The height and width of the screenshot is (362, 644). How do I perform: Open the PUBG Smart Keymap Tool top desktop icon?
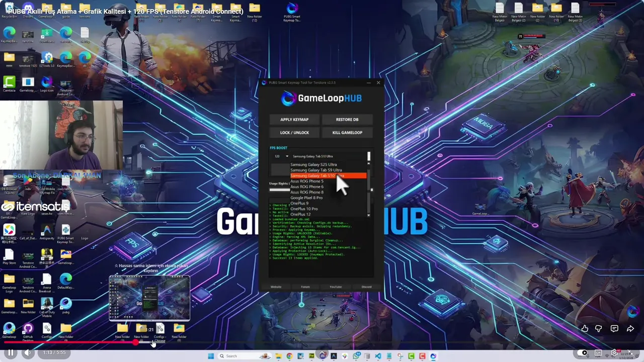pyautogui.click(x=292, y=13)
